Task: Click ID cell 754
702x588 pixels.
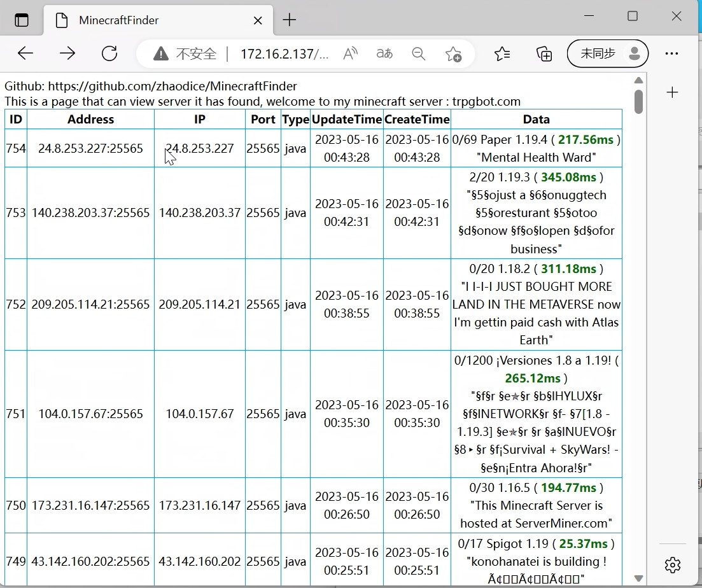Action: click(16, 148)
